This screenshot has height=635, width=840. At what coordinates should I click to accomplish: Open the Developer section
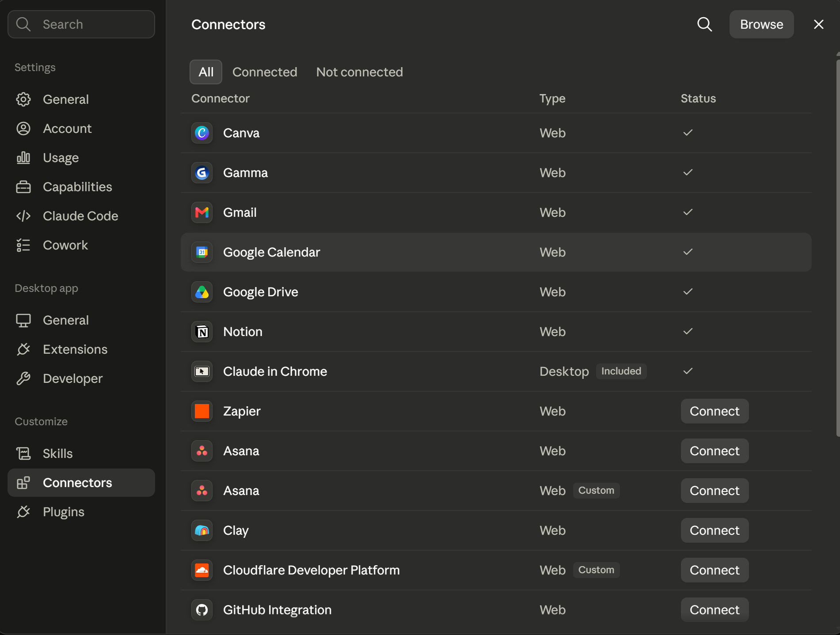click(x=81, y=378)
